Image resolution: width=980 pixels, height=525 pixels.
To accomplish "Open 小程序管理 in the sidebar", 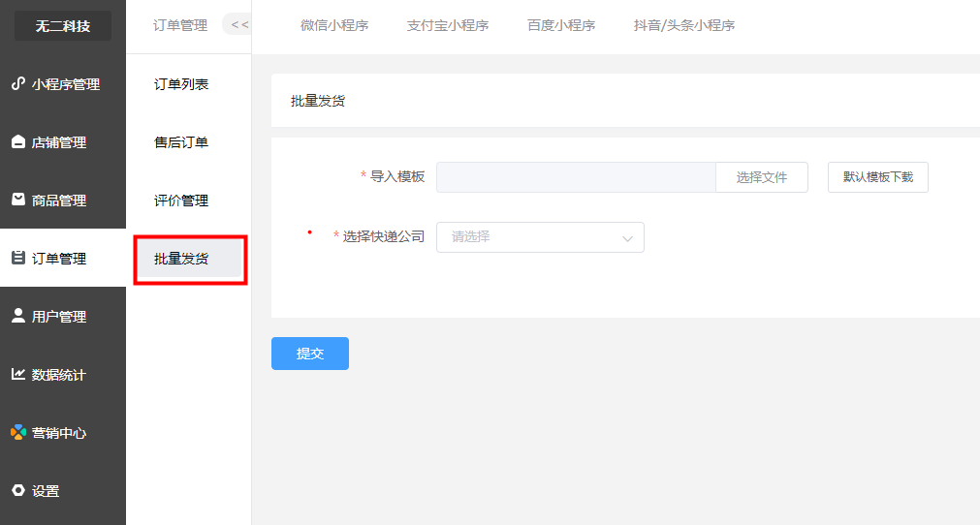I will click(x=62, y=83).
